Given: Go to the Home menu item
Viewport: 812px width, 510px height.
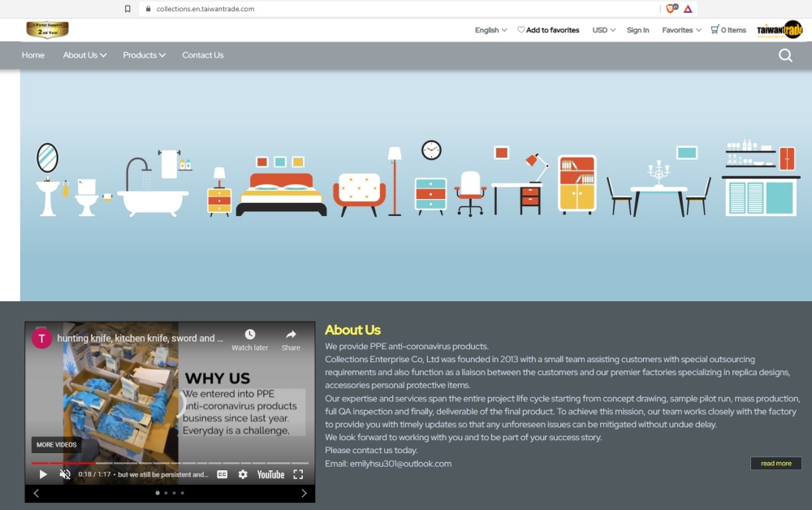Looking at the screenshot, I should point(33,55).
